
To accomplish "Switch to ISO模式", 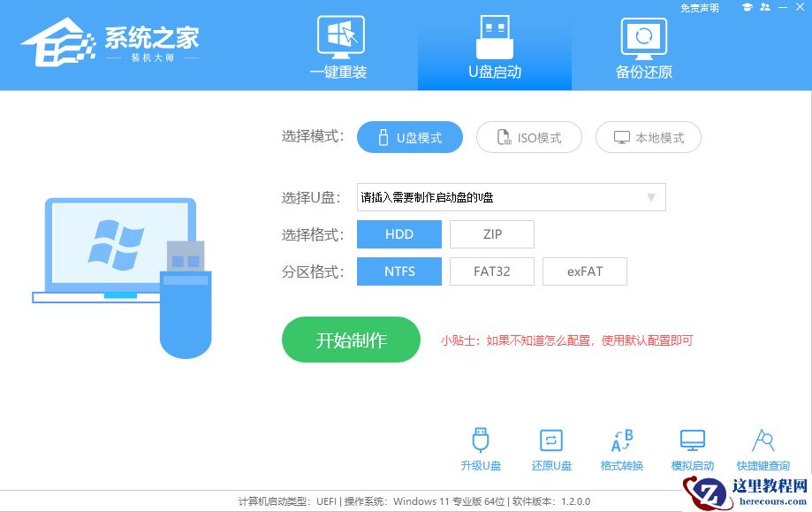I will click(x=528, y=137).
